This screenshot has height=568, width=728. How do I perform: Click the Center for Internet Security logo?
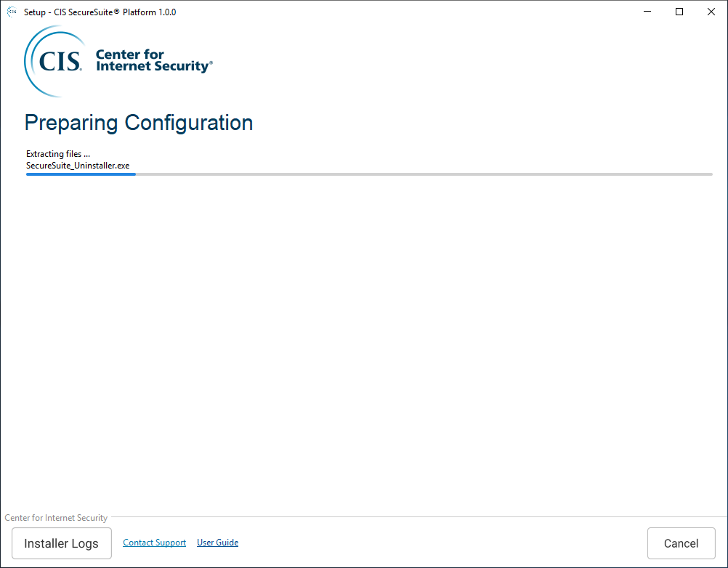(x=118, y=61)
